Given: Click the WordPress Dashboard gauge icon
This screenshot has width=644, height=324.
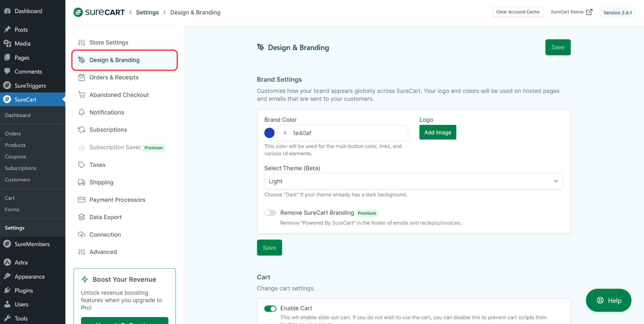Looking at the screenshot, I should coord(7,11).
